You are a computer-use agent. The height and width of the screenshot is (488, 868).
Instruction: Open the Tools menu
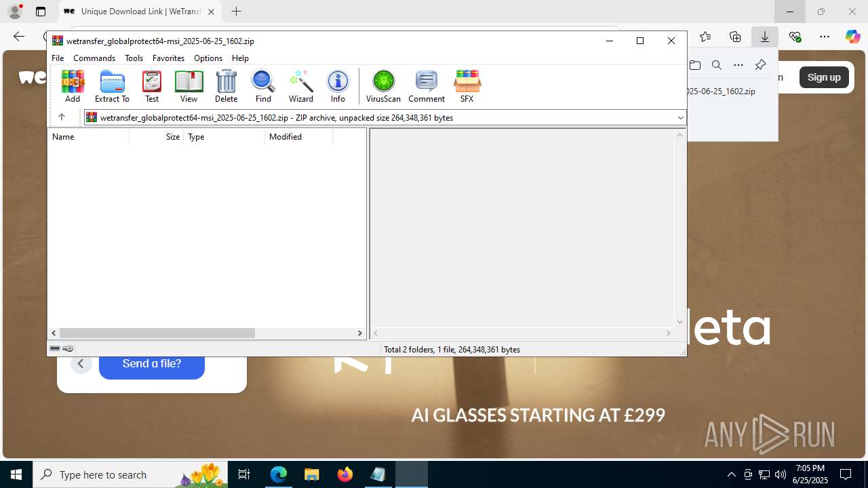(x=134, y=58)
